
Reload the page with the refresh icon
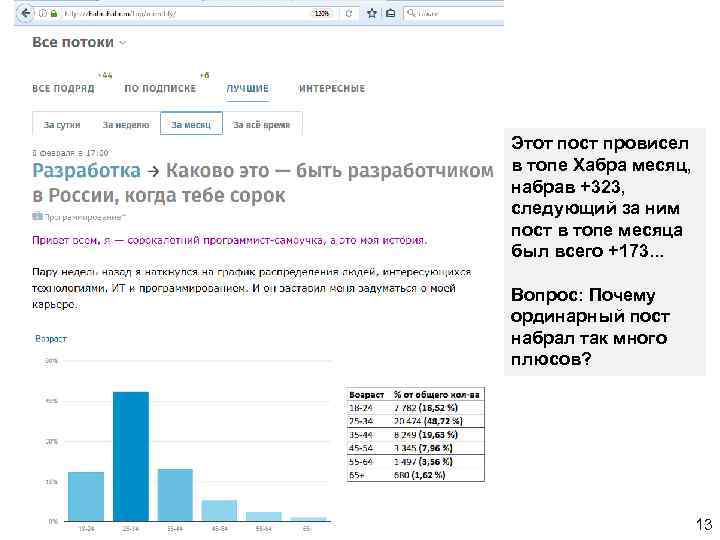349,13
